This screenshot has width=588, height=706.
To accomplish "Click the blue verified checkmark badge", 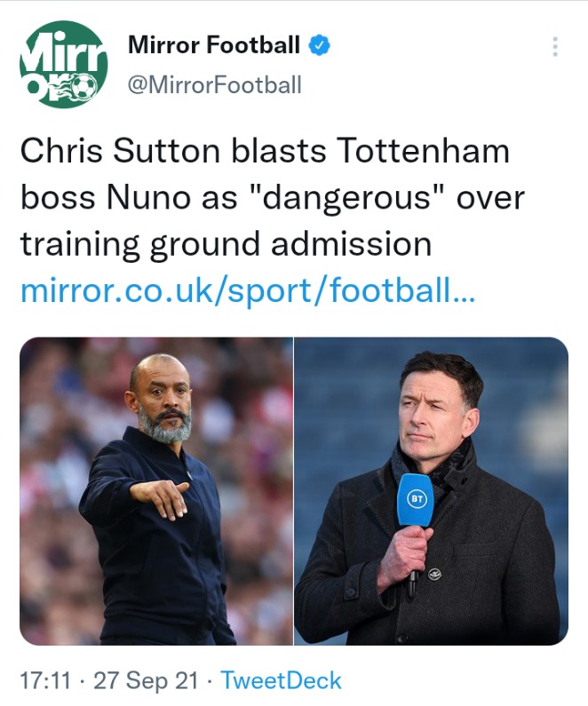I will 319,45.
